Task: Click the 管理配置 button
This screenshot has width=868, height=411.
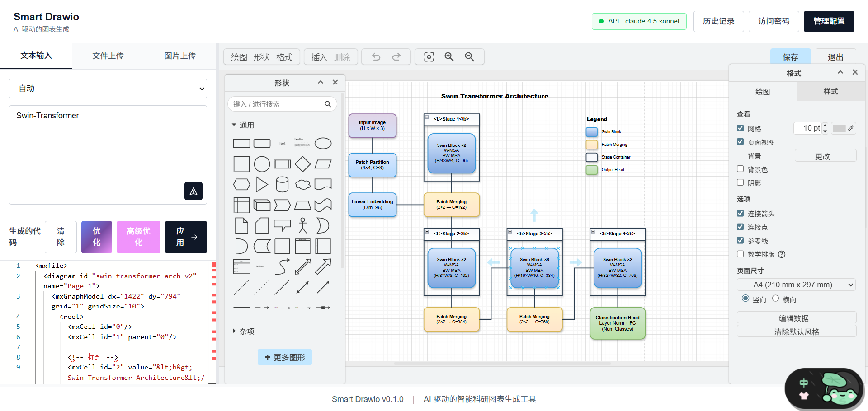Action: pyautogui.click(x=829, y=21)
